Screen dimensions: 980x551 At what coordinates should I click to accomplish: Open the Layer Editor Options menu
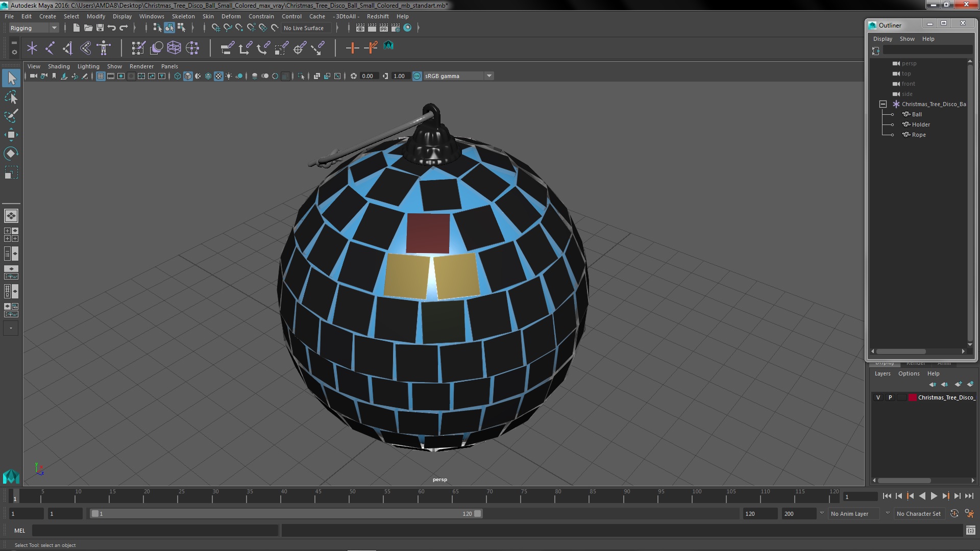(909, 373)
